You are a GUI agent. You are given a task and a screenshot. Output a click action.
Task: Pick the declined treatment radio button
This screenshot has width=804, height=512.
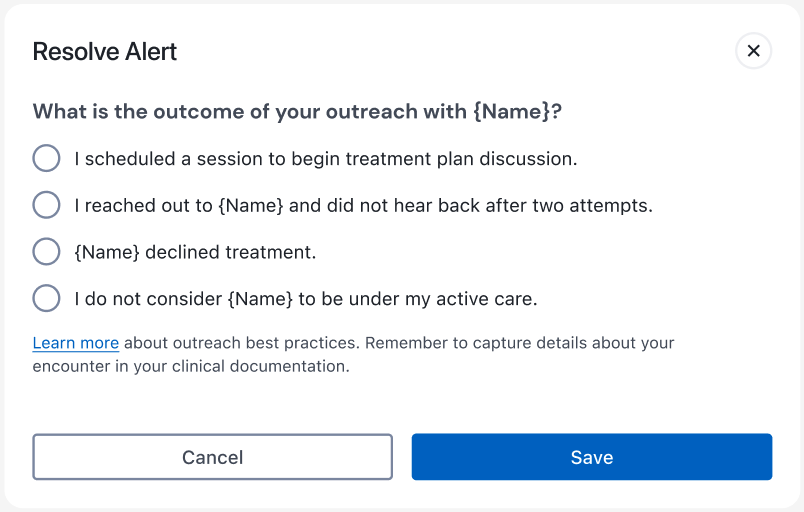(x=47, y=252)
